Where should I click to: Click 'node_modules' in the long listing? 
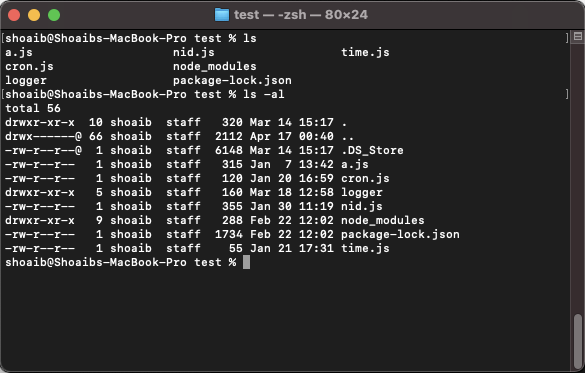pyautogui.click(x=382, y=220)
